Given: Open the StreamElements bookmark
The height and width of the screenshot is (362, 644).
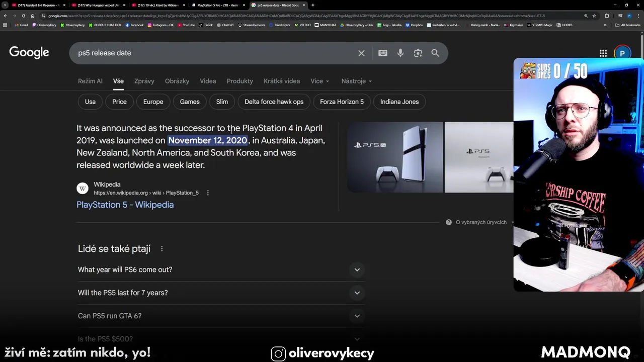Looking at the screenshot, I should pyautogui.click(x=252, y=25).
